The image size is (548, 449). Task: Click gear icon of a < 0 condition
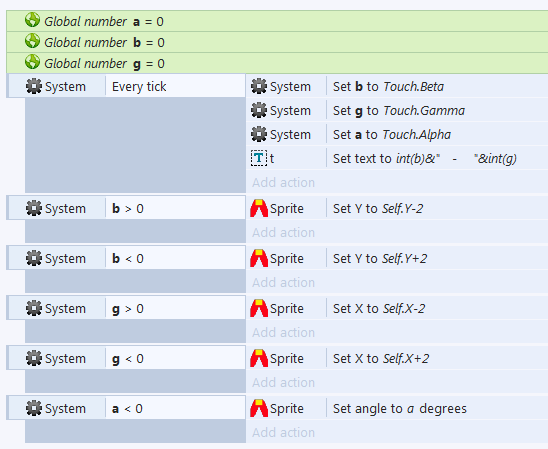point(34,408)
